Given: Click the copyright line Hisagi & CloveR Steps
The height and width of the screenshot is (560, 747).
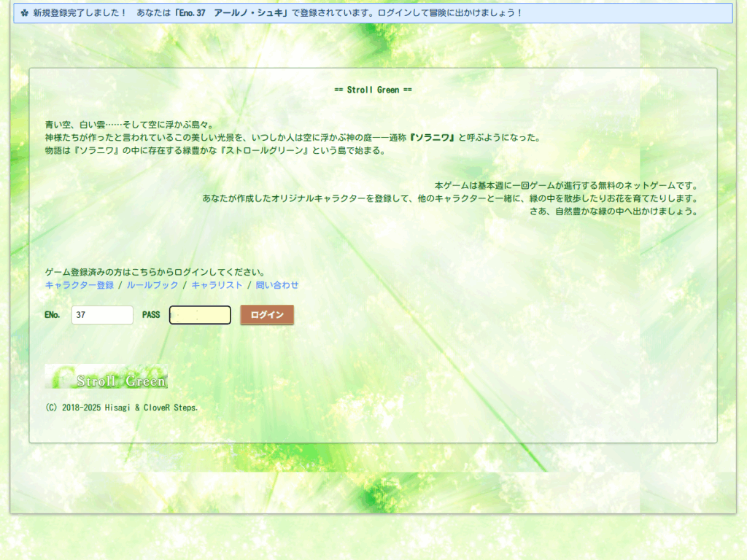Looking at the screenshot, I should (121, 408).
